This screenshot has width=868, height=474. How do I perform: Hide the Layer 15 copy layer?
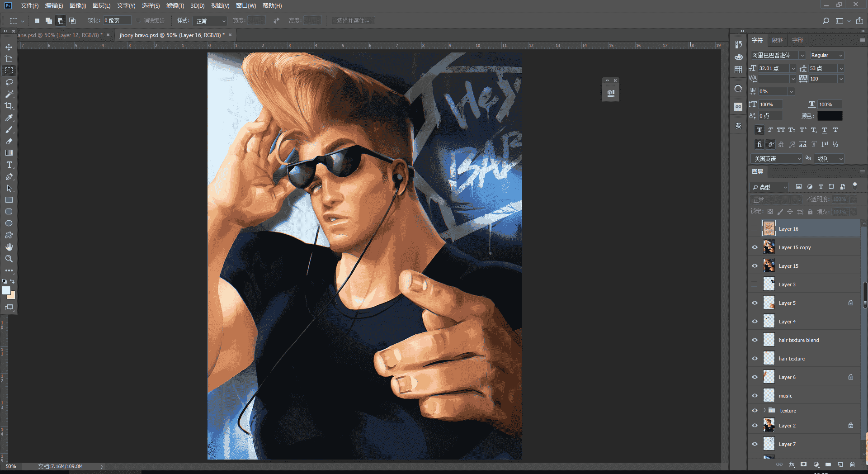pyautogui.click(x=755, y=247)
